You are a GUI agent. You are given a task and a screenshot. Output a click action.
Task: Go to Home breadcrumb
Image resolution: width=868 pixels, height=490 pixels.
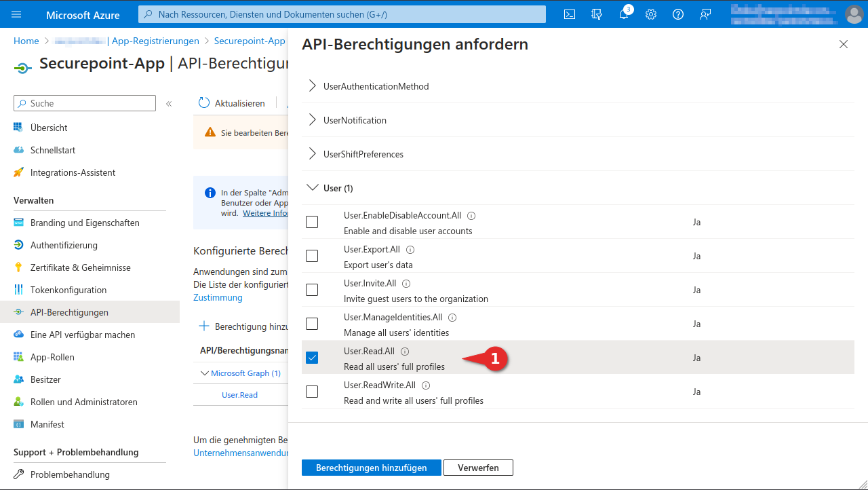pos(26,41)
